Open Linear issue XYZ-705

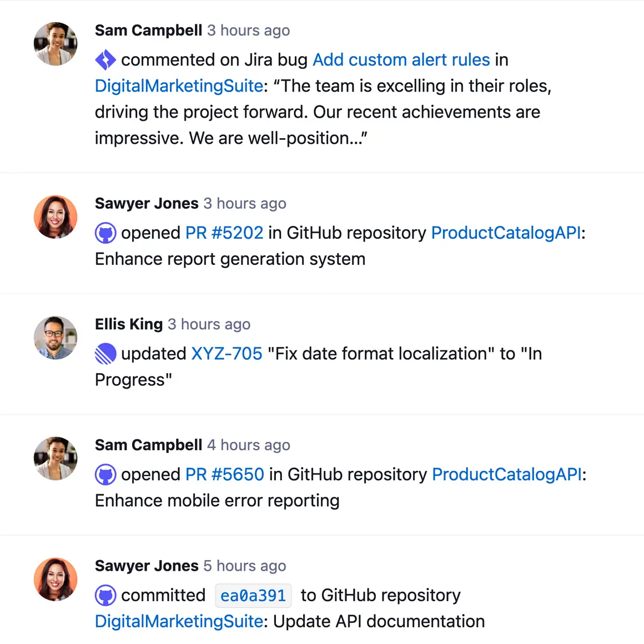227,353
